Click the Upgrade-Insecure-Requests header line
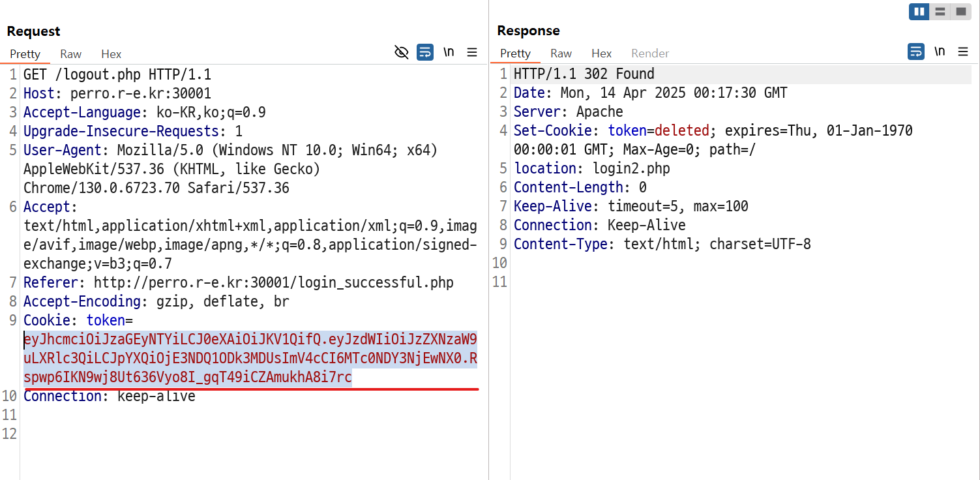The height and width of the screenshot is (480, 980). point(133,132)
